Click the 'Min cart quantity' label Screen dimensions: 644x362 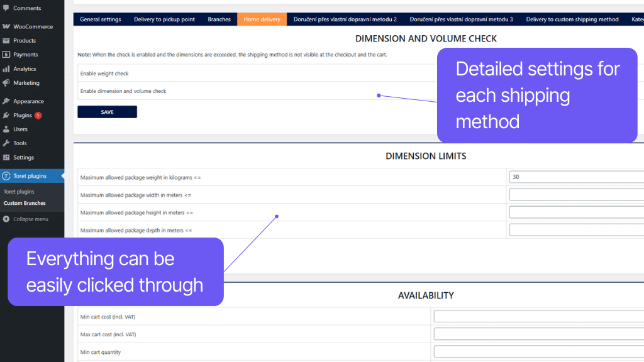pyautogui.click(x=101, y=352)
